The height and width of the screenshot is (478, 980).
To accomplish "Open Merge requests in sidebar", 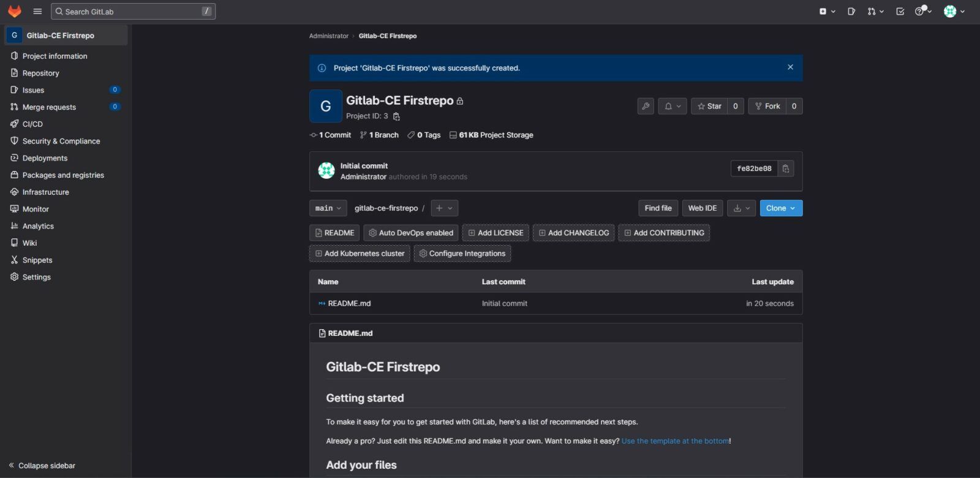I will (x=66, y=107).
